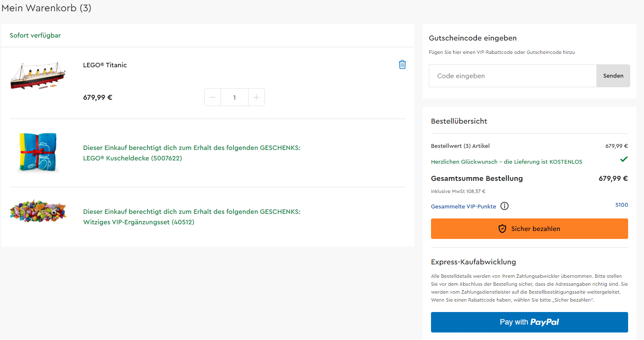Click the Gutscheincode eingeben heading
Viewport: 644px width, 340px height.
point(473,38)
